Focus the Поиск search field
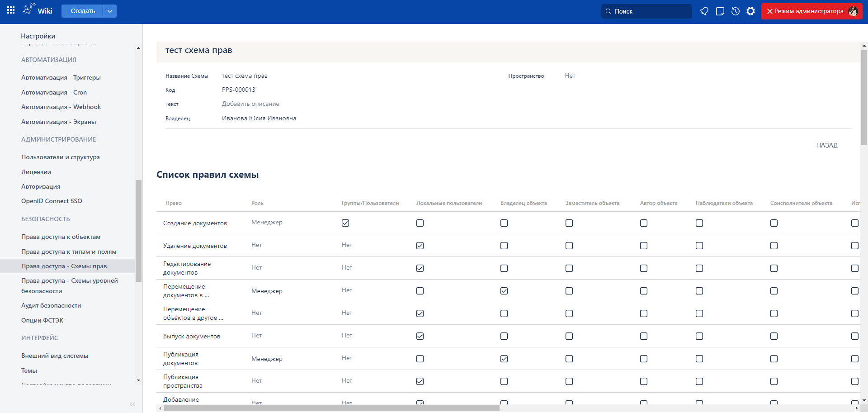 646,11
